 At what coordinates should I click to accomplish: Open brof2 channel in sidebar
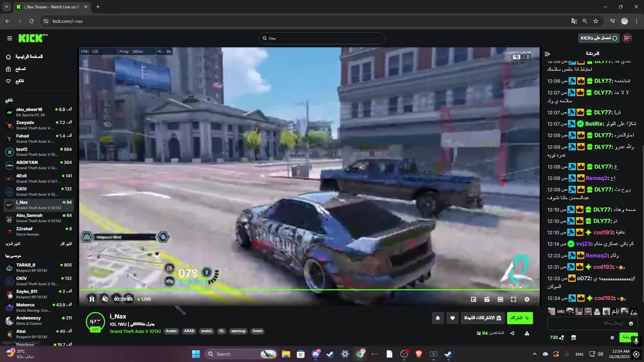[39, 152]
